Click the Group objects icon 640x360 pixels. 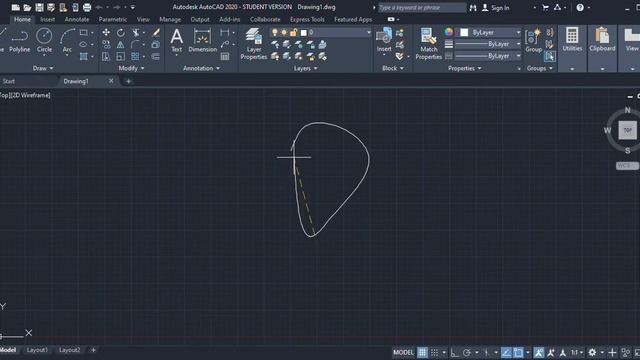click(x=533, y=41)
